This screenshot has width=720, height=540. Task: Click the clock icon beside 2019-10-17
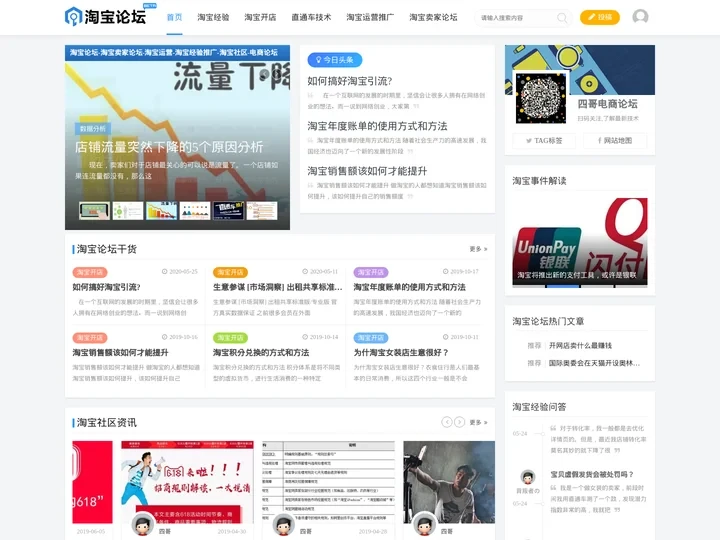445,272
